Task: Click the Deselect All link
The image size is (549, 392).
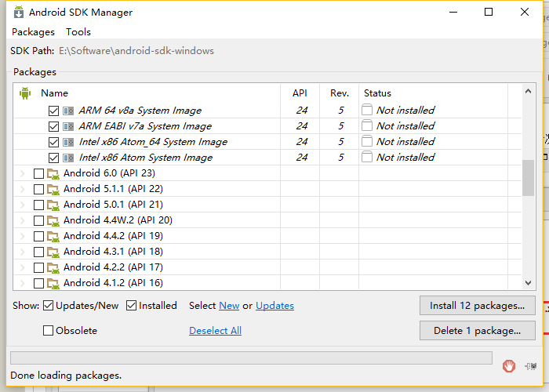Action: [215, 331]
